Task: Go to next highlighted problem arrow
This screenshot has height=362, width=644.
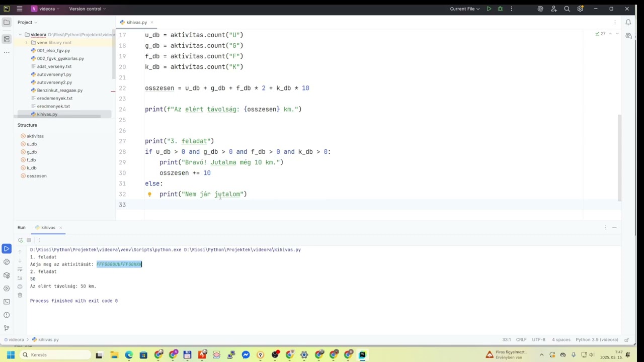Action: pos(617,34)
